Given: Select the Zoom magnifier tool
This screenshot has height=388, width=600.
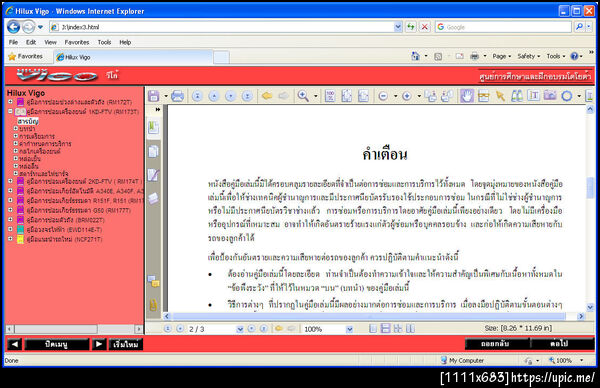Looking at the screenshot, I should coord(303,96).
